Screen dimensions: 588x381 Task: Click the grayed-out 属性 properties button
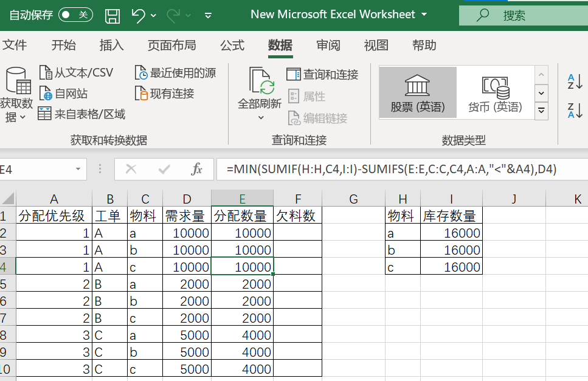[x=306, y=96]
